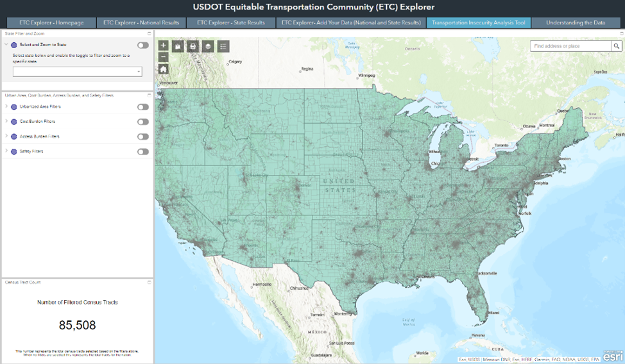Screen dimensions: 625x364
Task: Open the ETC Explorer - Homepage tab
Action: point(51,22)
